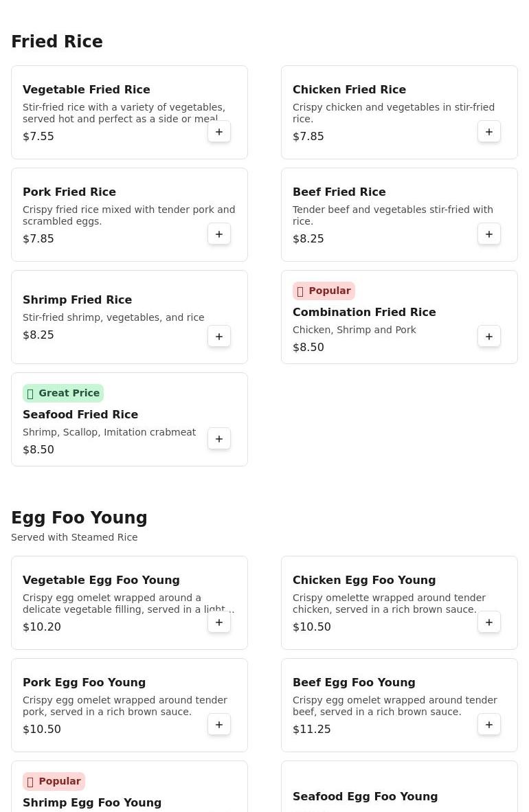
Task: Add Combination Fried Rice to order
Action: [489, 337]
